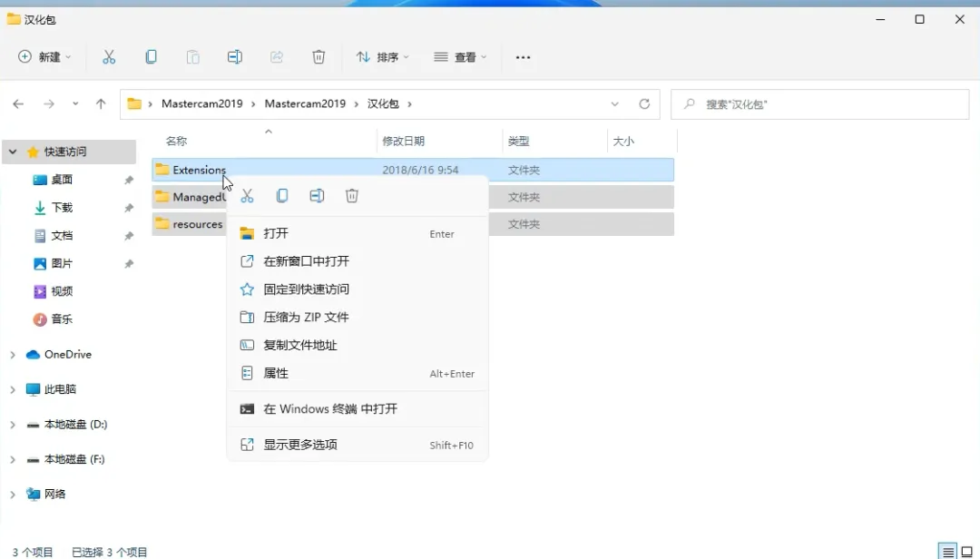Screen dimensions: 980x559
Task: Go up one folder level
Action: point(101,103)
